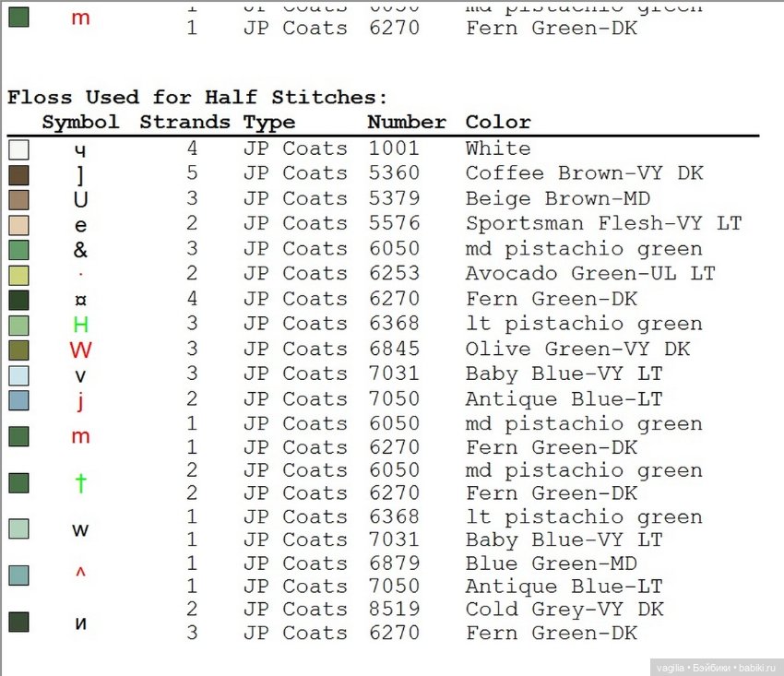Viewport: 784px width, 676px height.
Task: Pick the Sportsman Flesh color swatch
Action: [x=18, y=225]
